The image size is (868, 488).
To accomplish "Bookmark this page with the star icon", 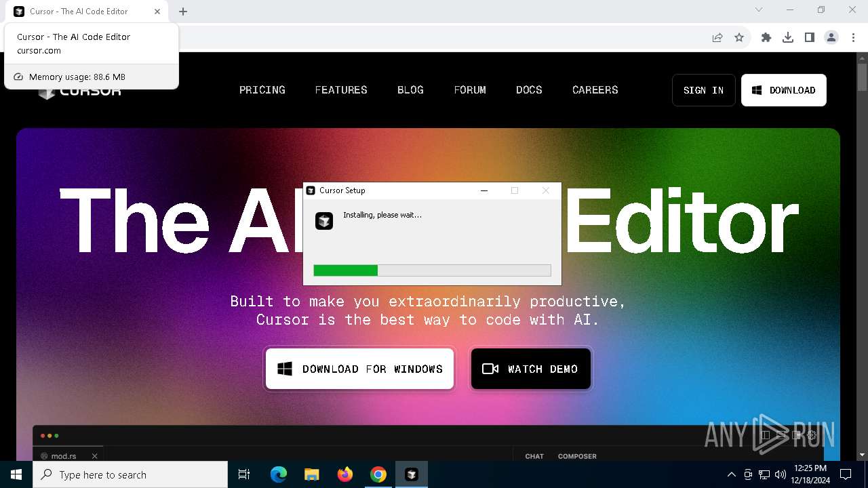I will pyautogui.click(x=739, y=37).
